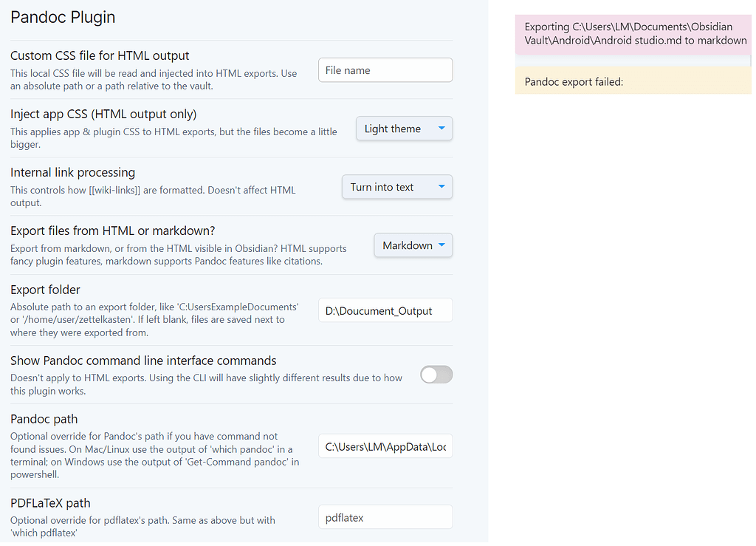The height and width of the screenshot is (546, 756).
Task: Click the Custom CSS file name input field
Action: [385, 70]
